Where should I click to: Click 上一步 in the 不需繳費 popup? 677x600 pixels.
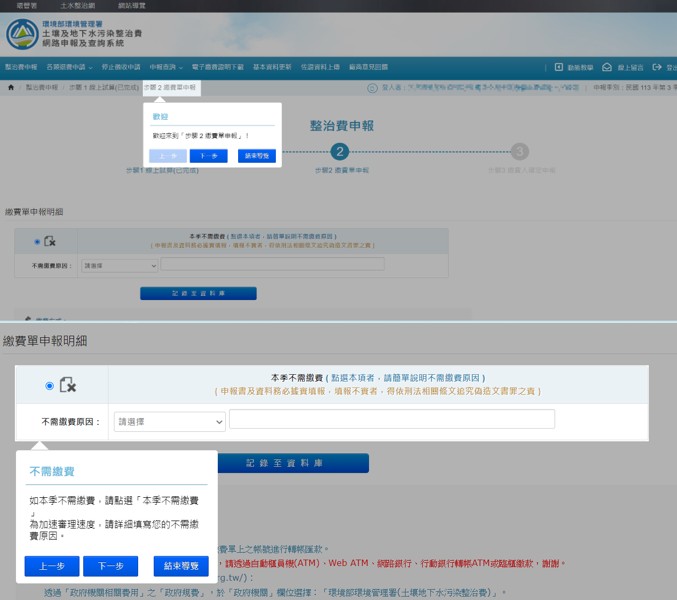(x=51, y=566)
